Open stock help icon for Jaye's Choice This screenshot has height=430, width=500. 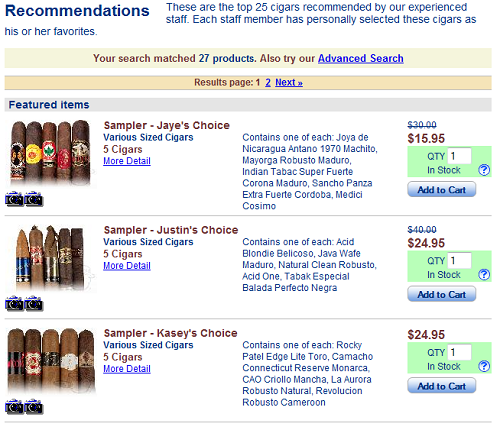pyautogui.click(x=484, y=170)
